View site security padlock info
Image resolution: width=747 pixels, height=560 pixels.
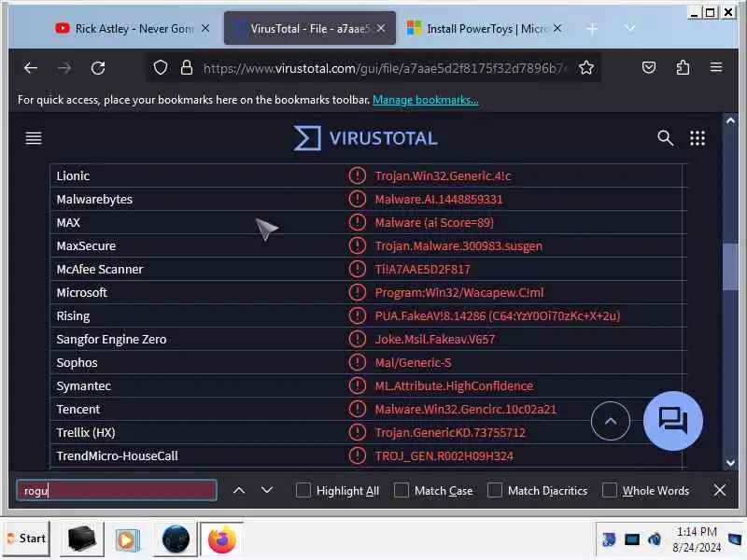point(186,68)
